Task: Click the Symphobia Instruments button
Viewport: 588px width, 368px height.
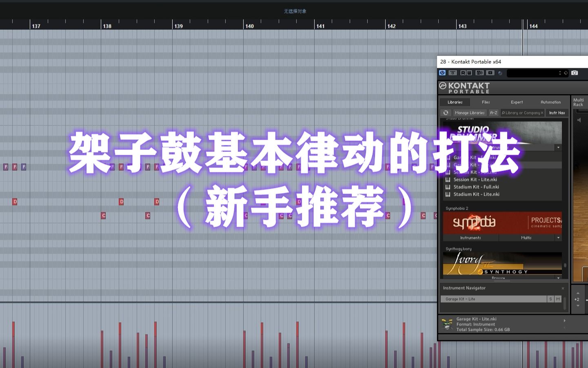Action: [470, 238]
